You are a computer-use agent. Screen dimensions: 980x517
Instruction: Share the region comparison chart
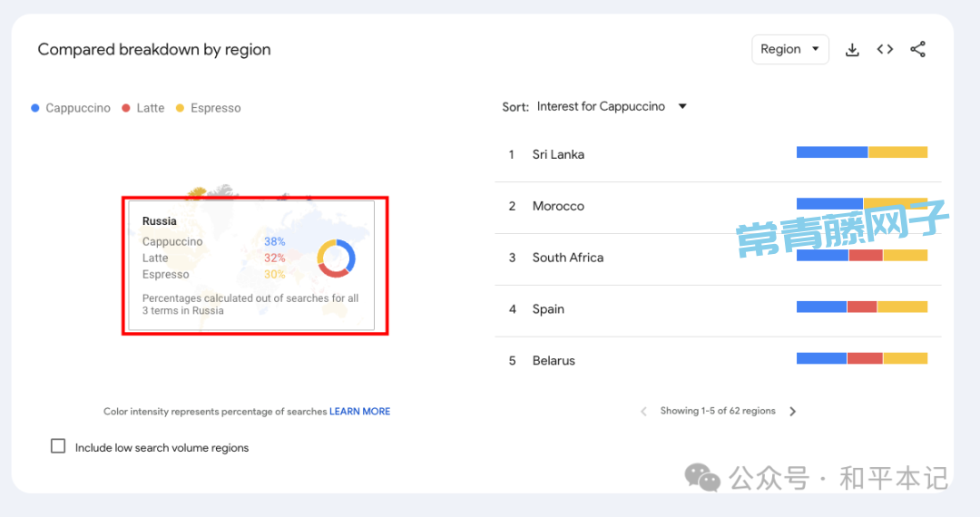[917, 49]
